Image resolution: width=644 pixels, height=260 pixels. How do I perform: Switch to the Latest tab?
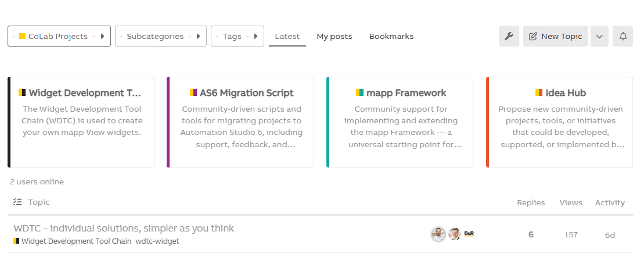tap(287, 36)
